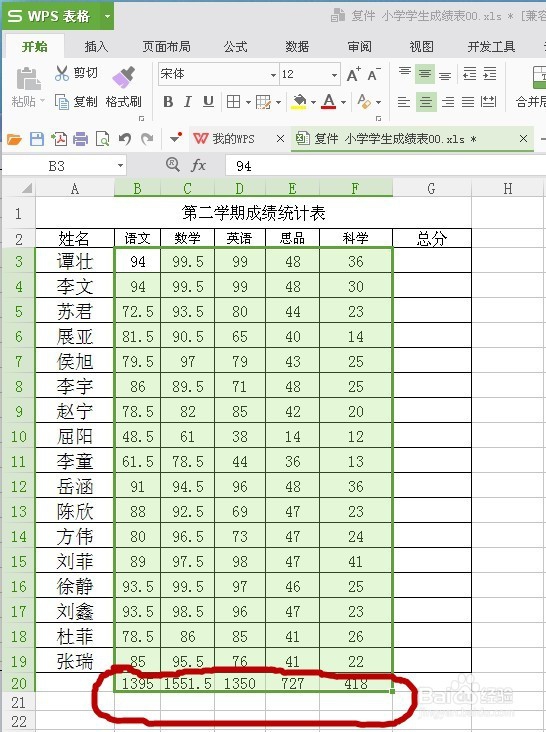Expand the fill color dropdown arrow
Viewport: 546px width, 732px height.
point(313,102)
